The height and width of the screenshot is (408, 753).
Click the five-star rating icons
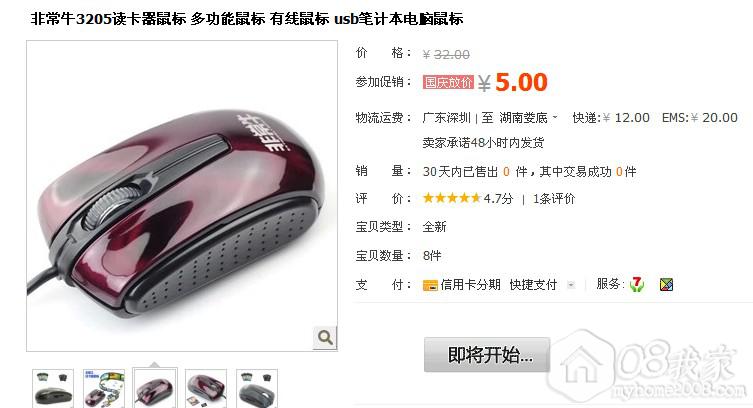tap(451, 198)
